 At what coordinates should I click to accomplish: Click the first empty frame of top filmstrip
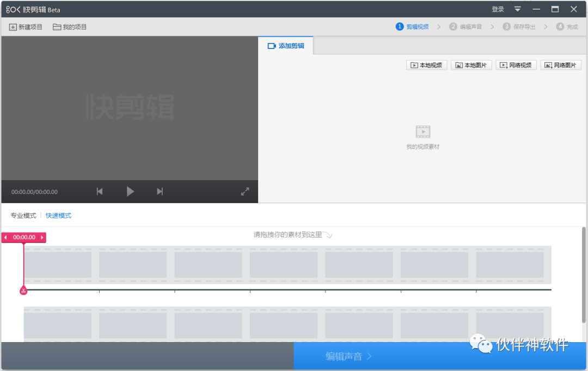tap(58, 265)
